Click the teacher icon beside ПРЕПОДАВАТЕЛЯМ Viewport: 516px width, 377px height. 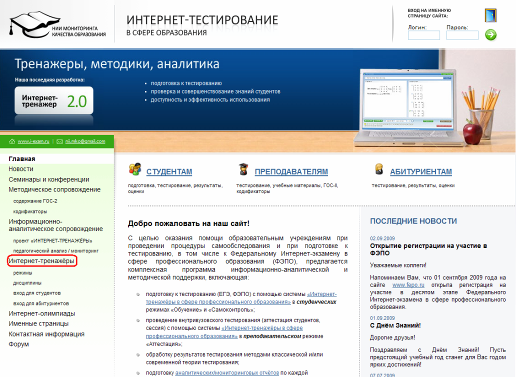click(x=244, y=169)
